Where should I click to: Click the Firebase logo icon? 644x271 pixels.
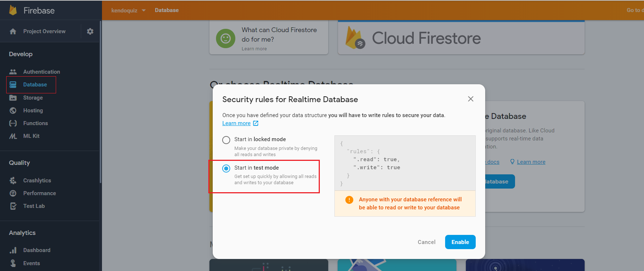pos(13,10)
